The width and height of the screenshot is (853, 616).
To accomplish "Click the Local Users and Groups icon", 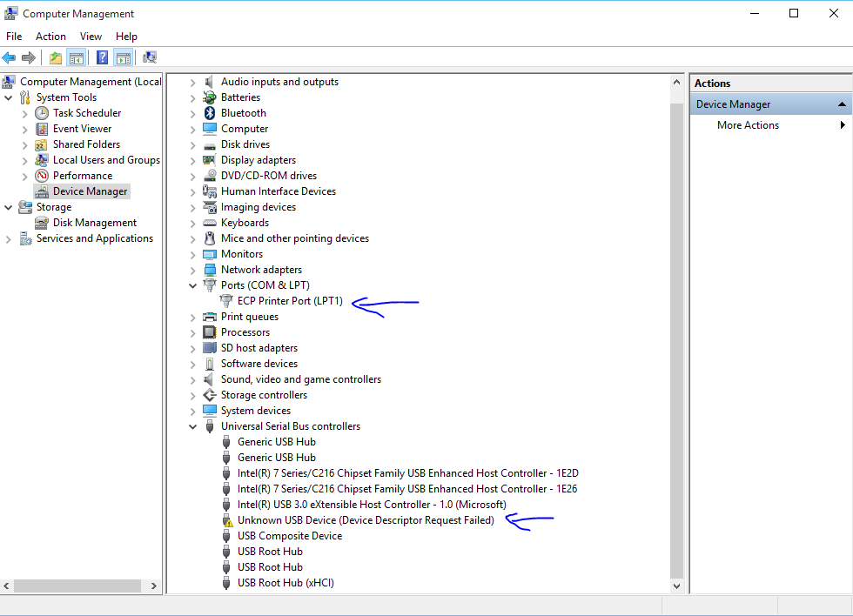I will [x=42, y=160].
